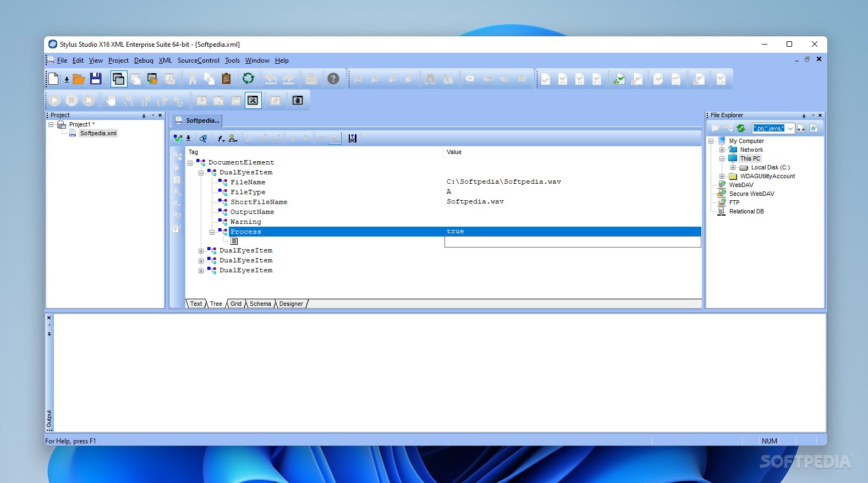This screenshot has width=868, height=483.
Task: Click the value C:\Softpedia\Softpedia.wav
Action: [504, 182]
